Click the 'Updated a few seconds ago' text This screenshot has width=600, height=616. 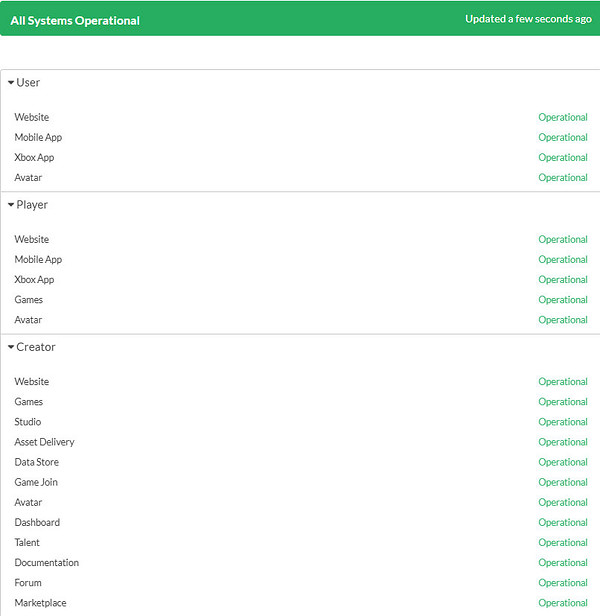point(528,19)
